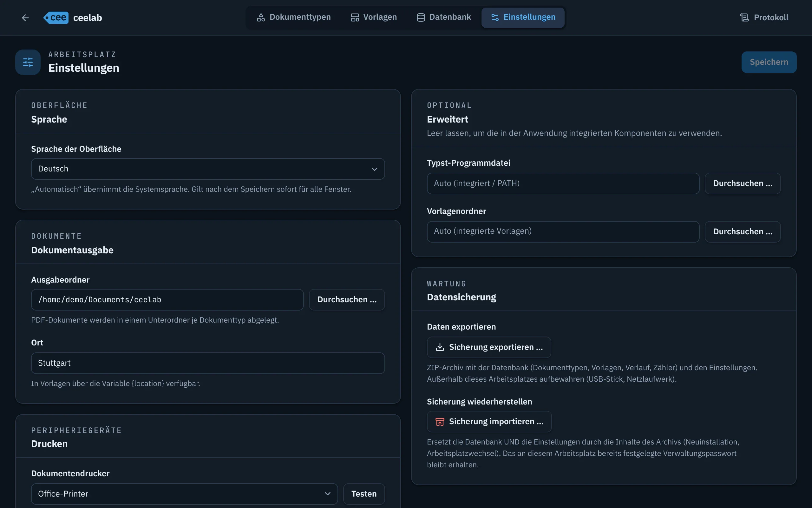Click the Testen printer button
The height and width of the screenshot is (508, 812).
(364, 494)
